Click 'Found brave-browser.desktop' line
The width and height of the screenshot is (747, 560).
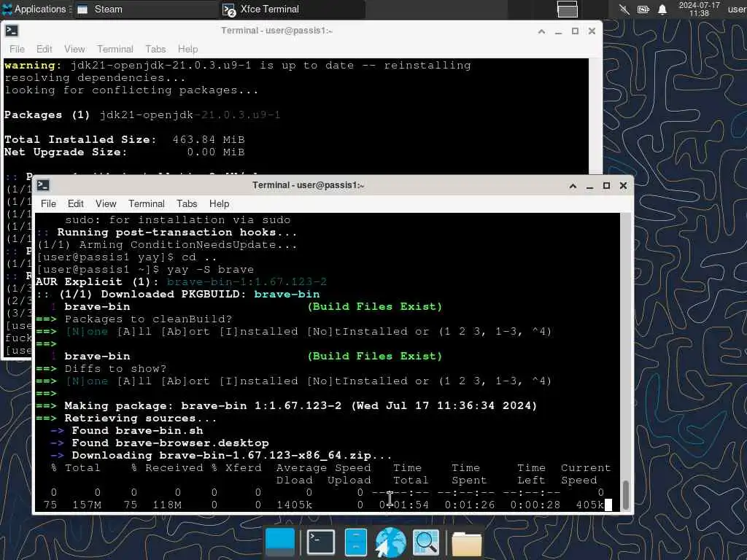pyautogui.click(x=170, y=443)
